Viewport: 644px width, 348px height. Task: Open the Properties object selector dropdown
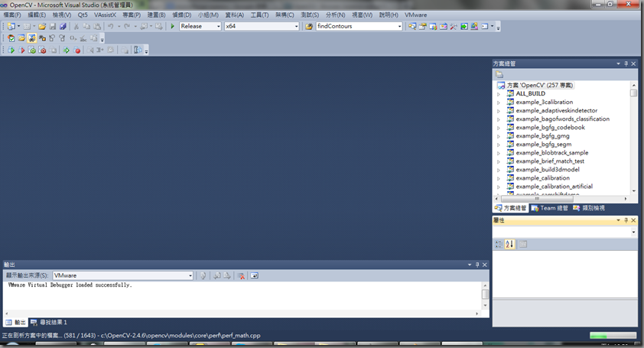(633, 233)
